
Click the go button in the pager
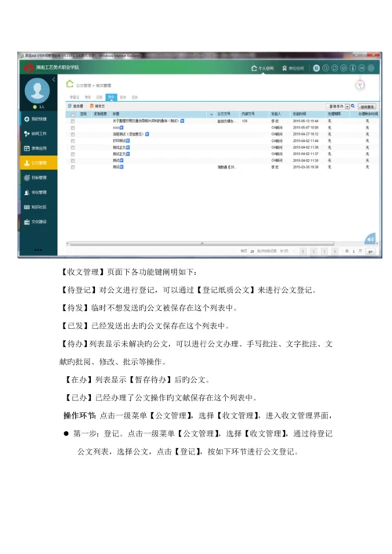[x=370, y=252]
